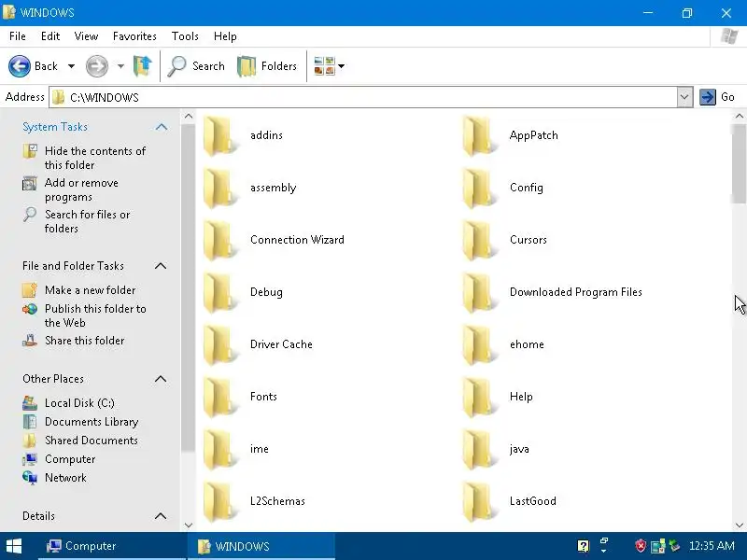
Task: Click the task pane scrollbar thumb
Action: click(x=189, y=287)
